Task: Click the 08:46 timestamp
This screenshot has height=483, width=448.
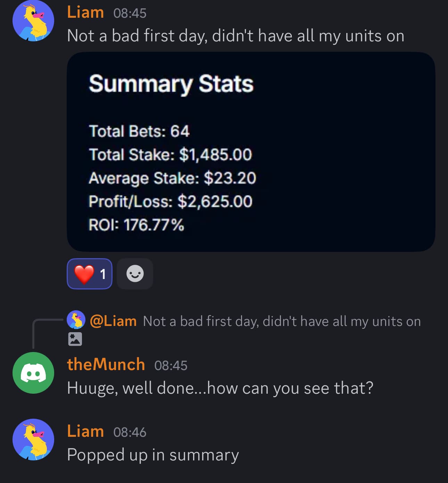Action: 130,432
